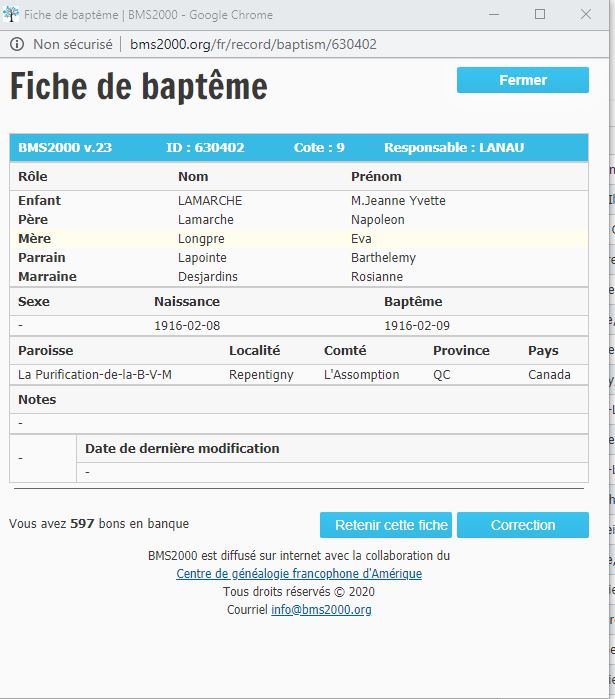Click the Fermer button

(523, 80)
